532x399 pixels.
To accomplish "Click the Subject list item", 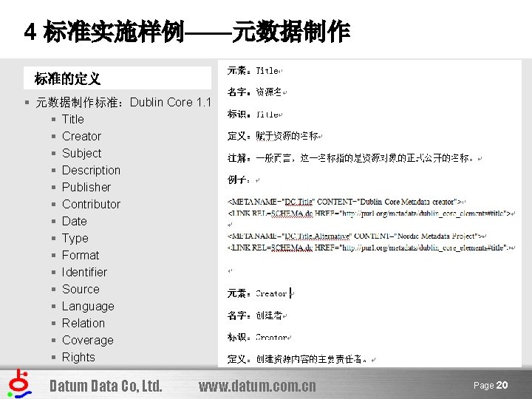I will pos(81,154).
